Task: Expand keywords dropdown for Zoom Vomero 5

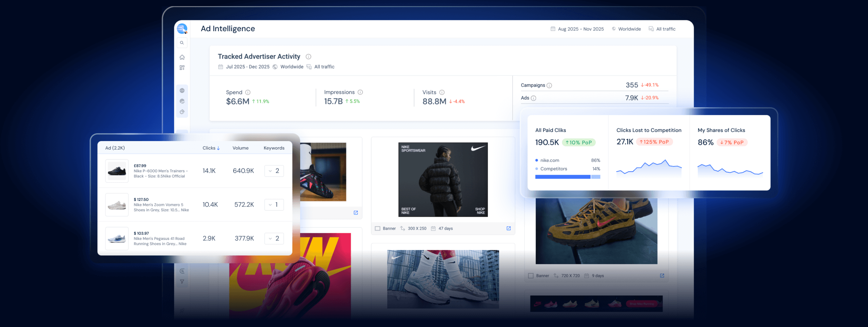Action: click(274, 205)
